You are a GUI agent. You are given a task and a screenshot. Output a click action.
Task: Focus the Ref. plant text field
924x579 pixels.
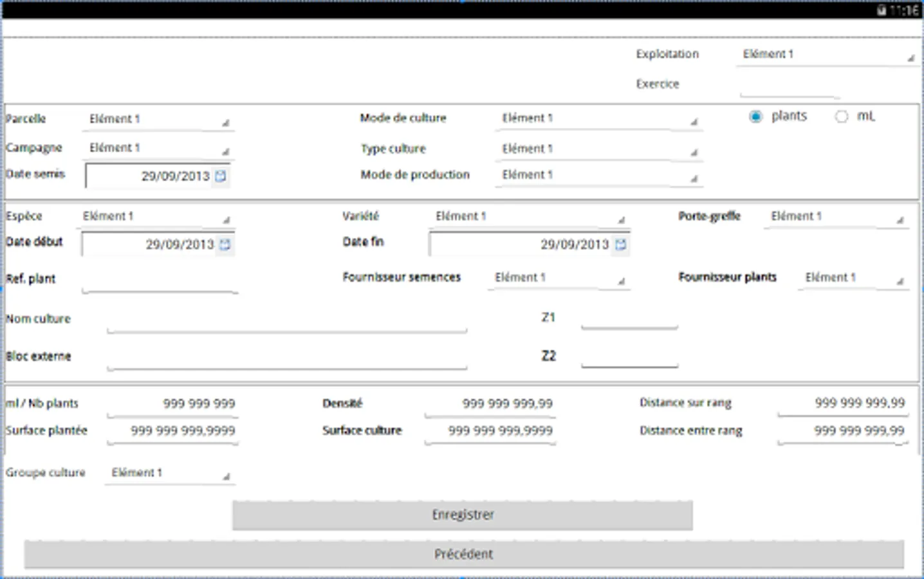[x=160, y=280]
